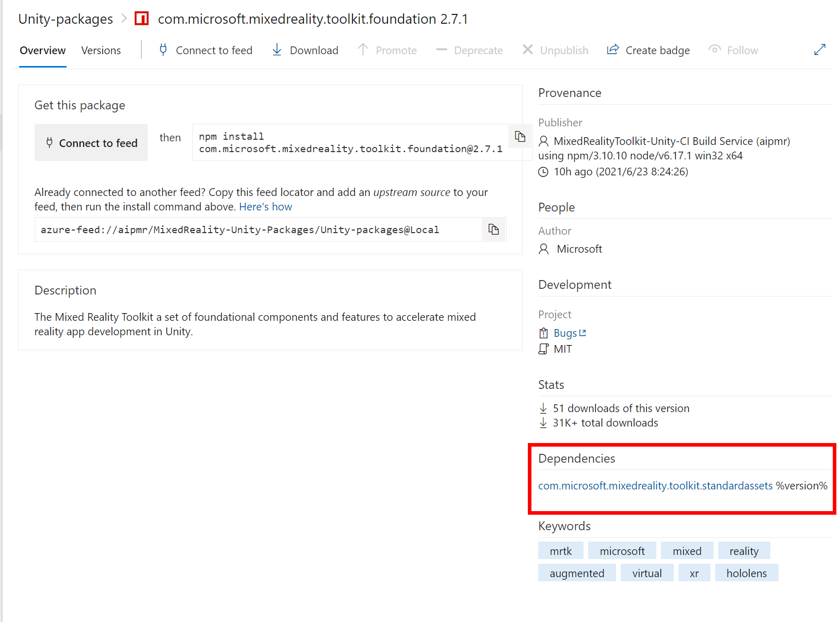Click the gray Connect to feed button

pyautogui.click(x=91, y=142)
